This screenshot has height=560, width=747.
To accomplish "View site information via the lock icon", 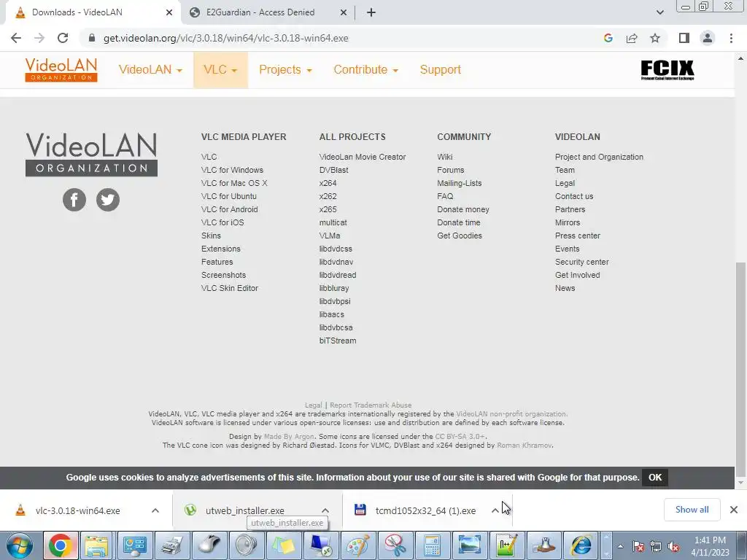I will tap(92, 38).
